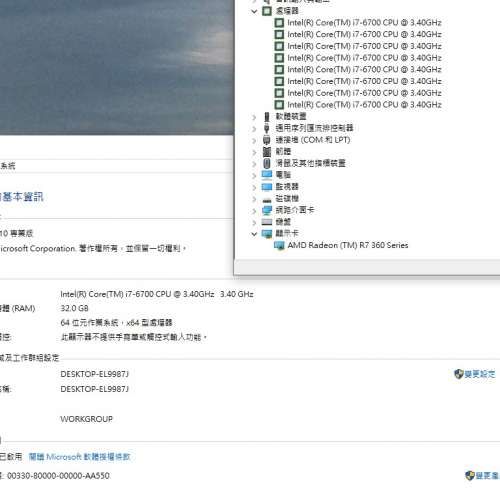Select the 通用序列匯流排控制器 label

point(314,128)
